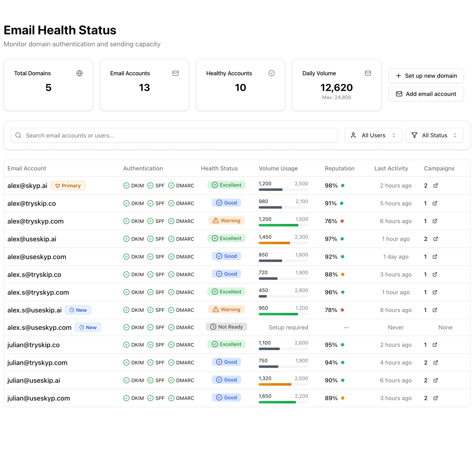Image resolution: width=476 pixels, height=476 pixels.
Task: Click the check-circle icon on Healthy Accounts card
Action: tap(271, 73)
